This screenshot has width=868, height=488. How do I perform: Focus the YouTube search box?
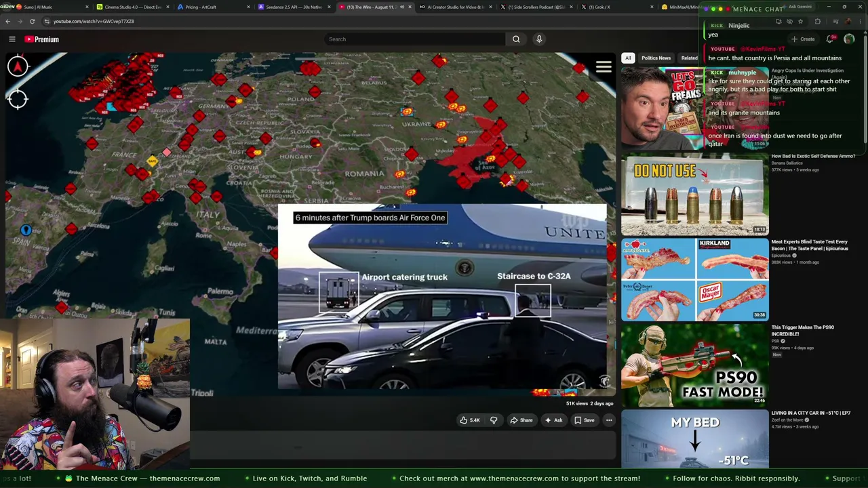414,39
